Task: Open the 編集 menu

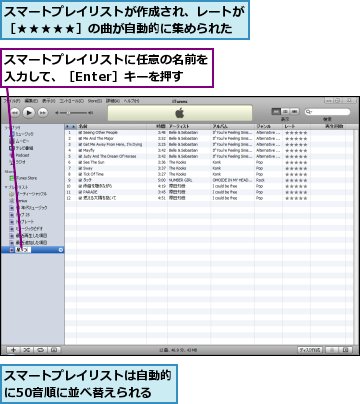Action: [31, 101]
